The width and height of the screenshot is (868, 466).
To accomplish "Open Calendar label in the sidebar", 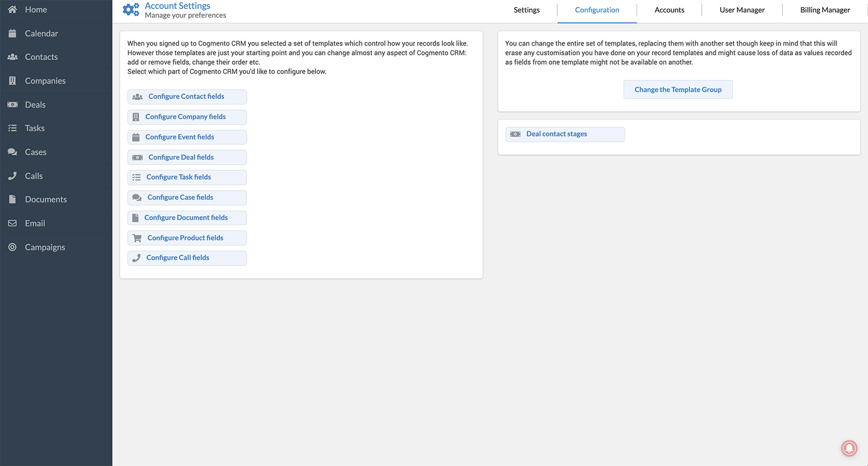I will 41,33.
